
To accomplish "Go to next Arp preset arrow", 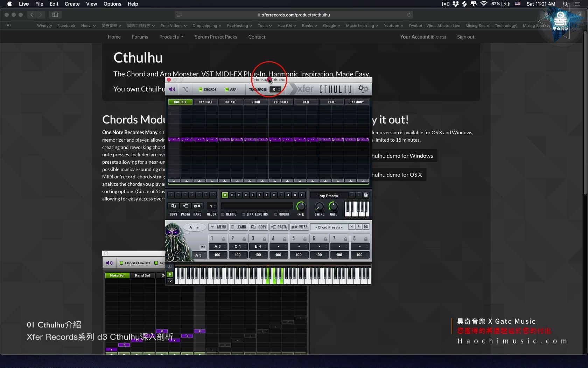I will (x=359, y=195).
